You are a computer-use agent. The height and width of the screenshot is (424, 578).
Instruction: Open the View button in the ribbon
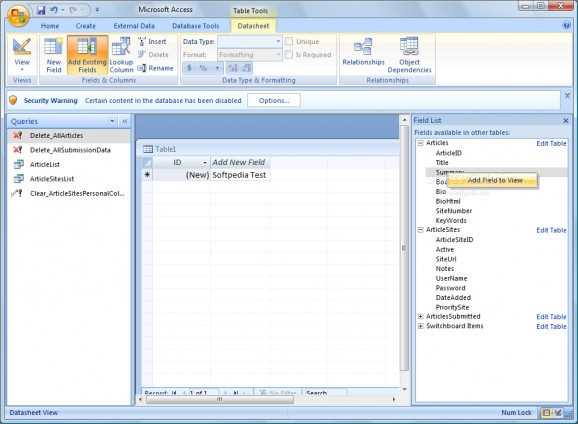click(22, 55)
